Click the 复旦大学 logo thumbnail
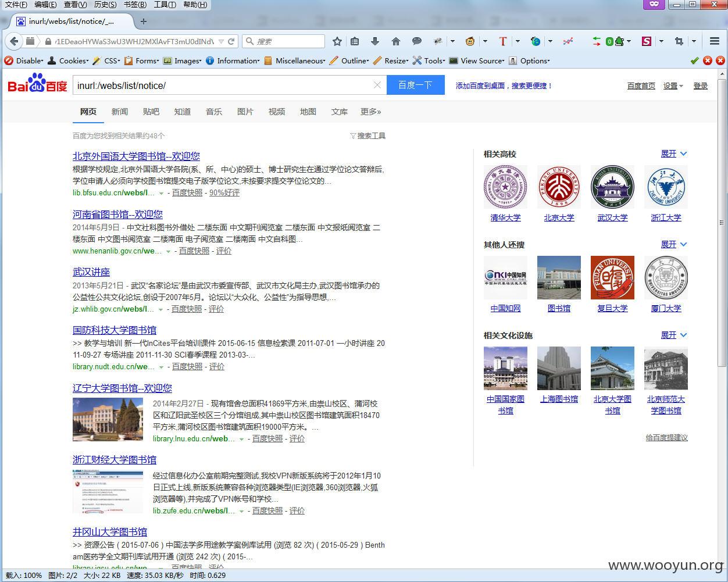728x582 pixels. click(x=612, y=277)
